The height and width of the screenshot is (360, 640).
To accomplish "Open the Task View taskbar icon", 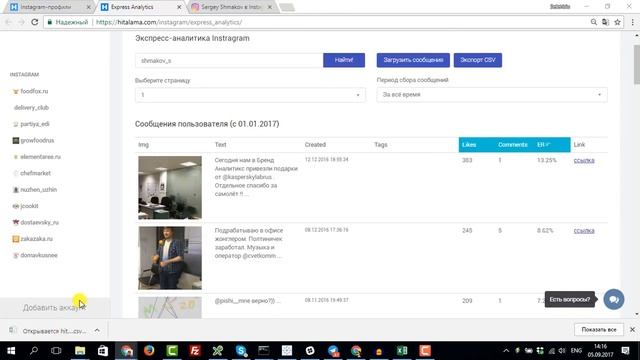I will pyautogui.click(x=56, y=351).
